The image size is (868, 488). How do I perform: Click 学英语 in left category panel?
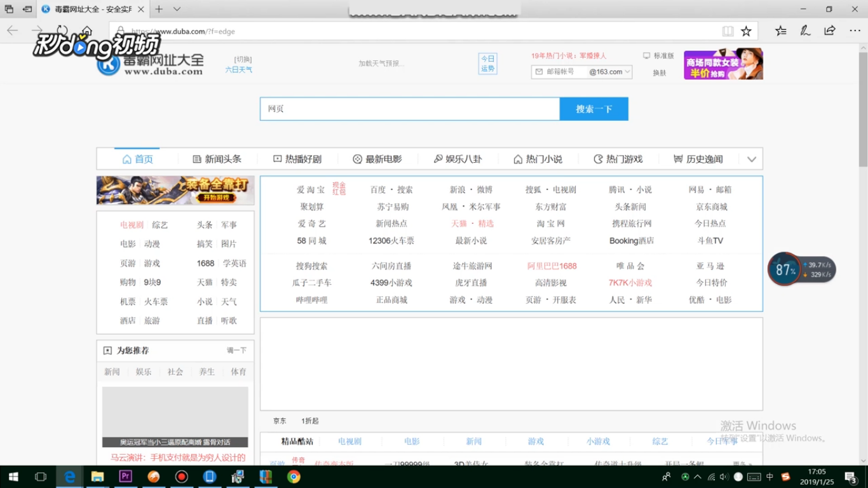234,263
